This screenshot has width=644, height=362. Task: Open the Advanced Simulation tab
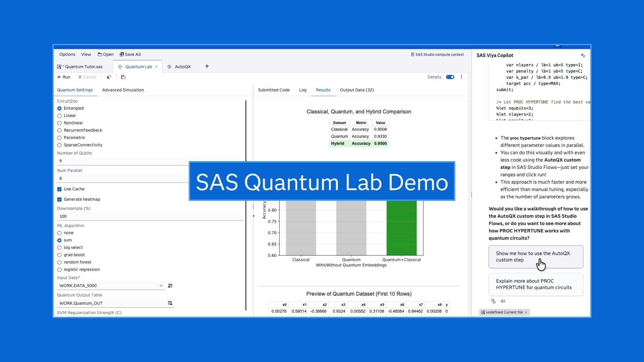click(123, 90)
